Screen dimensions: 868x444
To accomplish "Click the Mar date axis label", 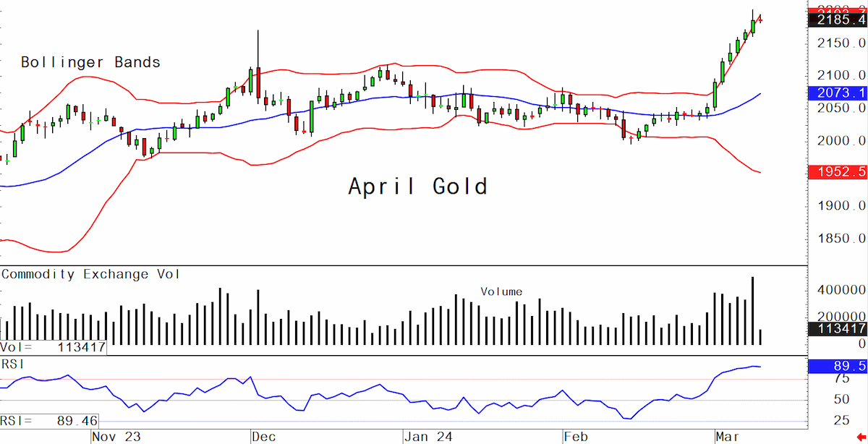I will pos(728,437).
